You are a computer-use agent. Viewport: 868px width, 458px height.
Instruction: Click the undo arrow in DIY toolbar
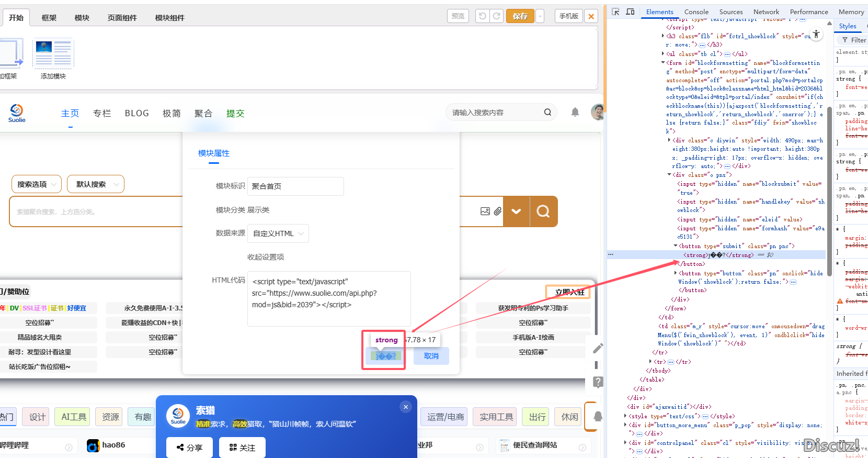482,16
